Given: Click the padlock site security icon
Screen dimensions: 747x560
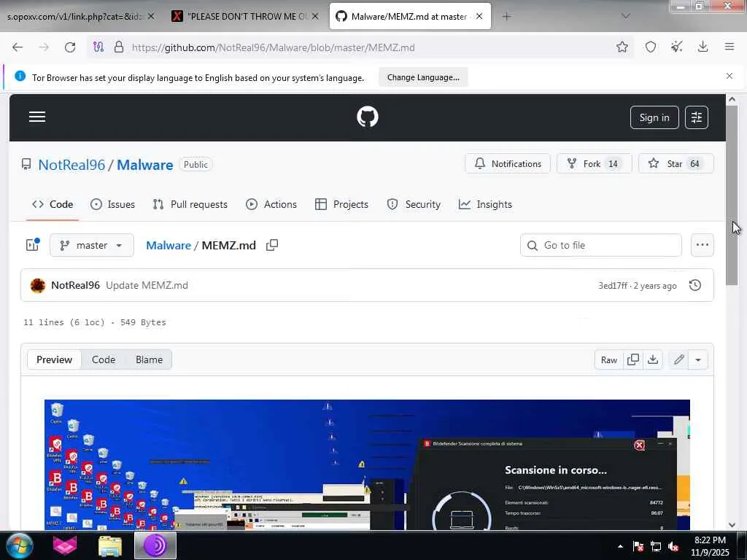Looking at the screenshot, I should coord(119,47).
